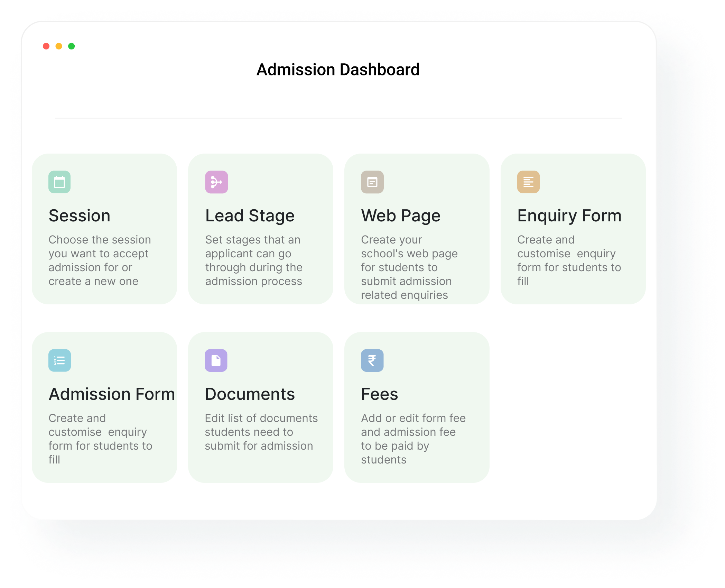Click the Enquiry Form text-lines icon
Screen dimensions: 725x588
coord(528,182)
